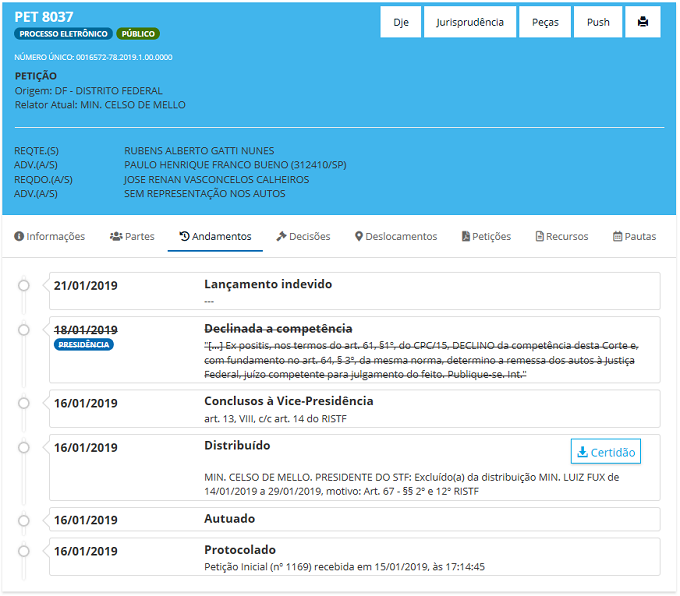This screenshot has height=596, width=680.
Task: Click the 'Lançamento indevido' entry title
Action: (268, 284)
